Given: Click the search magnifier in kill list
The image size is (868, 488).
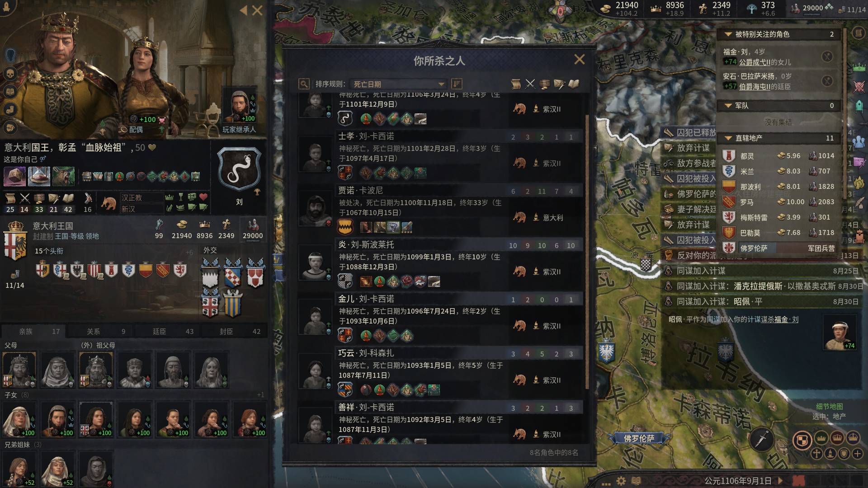Looking at the screenshot, I should coord(304,84).
